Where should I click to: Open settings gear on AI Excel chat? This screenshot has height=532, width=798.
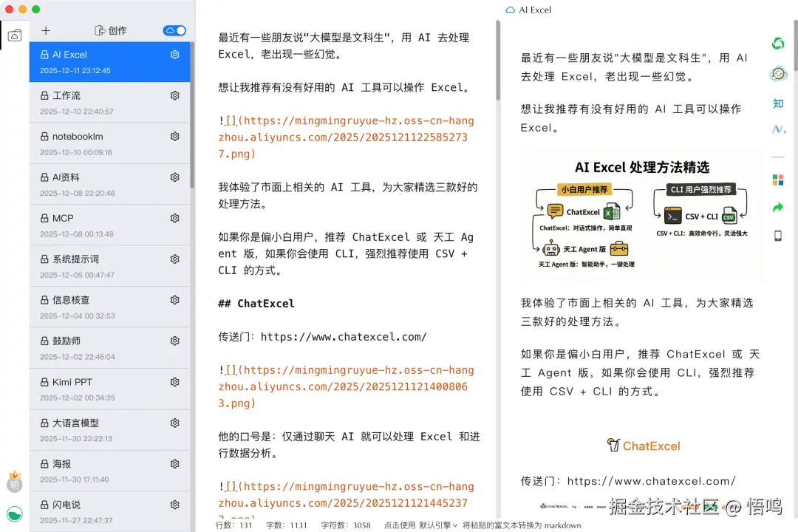click(x=174, y=54)
